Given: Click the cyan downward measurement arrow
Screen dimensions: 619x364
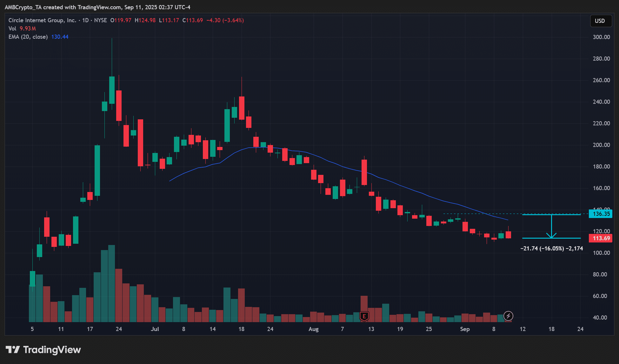Looking at the screenshot, I should pyautogui.click(x=551, y=227).
